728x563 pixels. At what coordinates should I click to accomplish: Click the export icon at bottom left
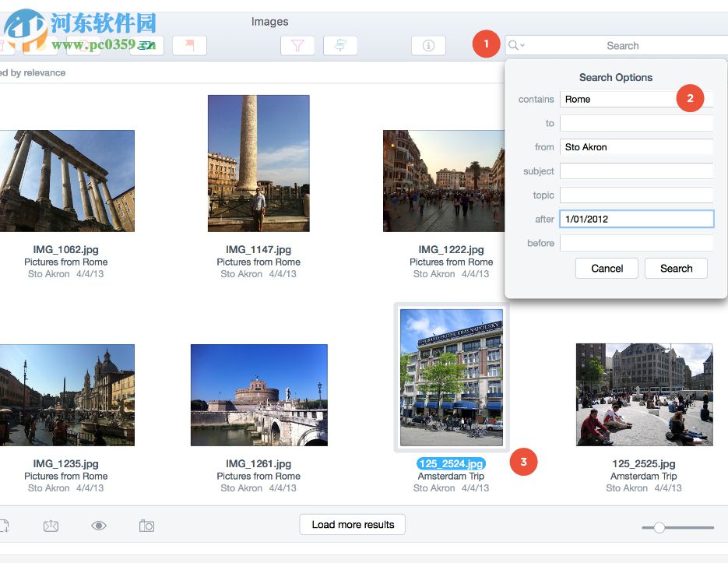click(x=6, y=526)
